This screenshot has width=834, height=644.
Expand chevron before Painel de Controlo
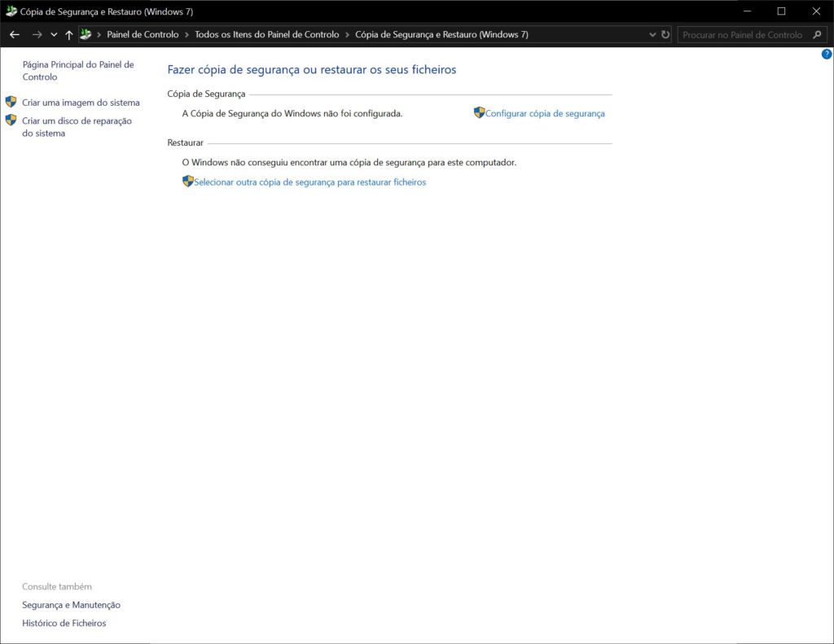pyautogui.click(x=99, y=34)
